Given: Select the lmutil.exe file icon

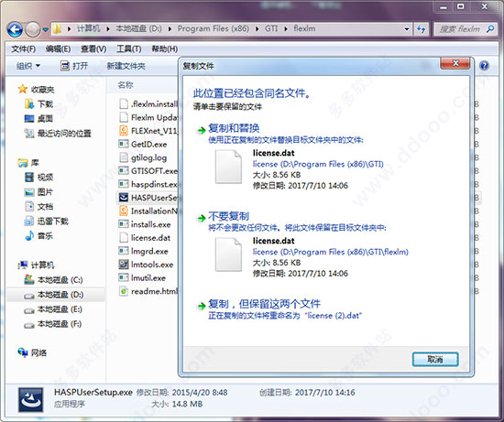Looking at the screenshot, I should pyautogui.click(x=124, y=277).
